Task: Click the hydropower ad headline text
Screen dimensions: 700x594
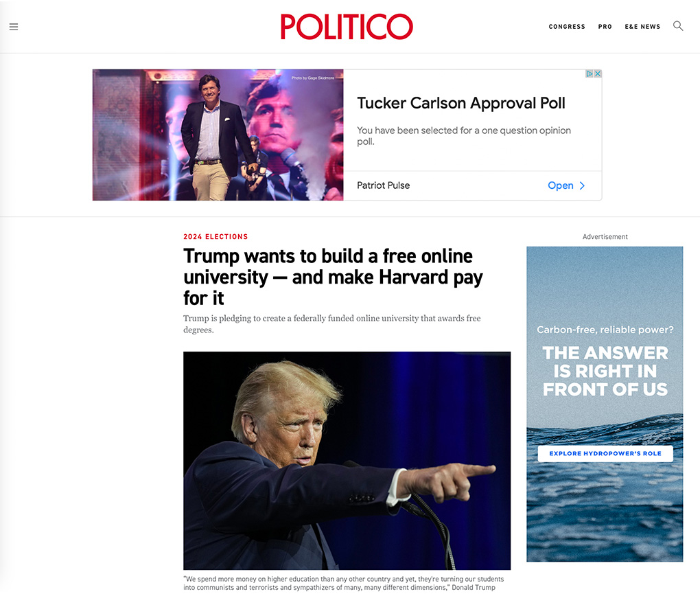Action: point(605,371)
